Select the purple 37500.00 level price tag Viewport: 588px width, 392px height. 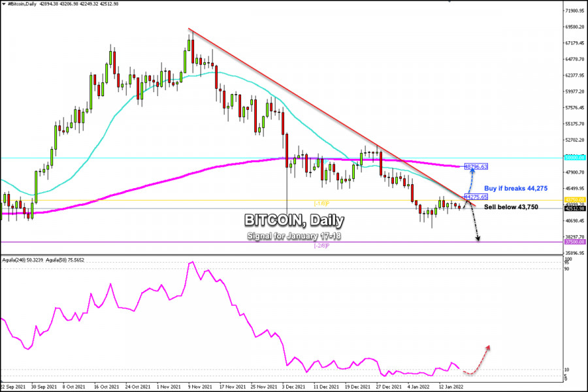point(575,242)
